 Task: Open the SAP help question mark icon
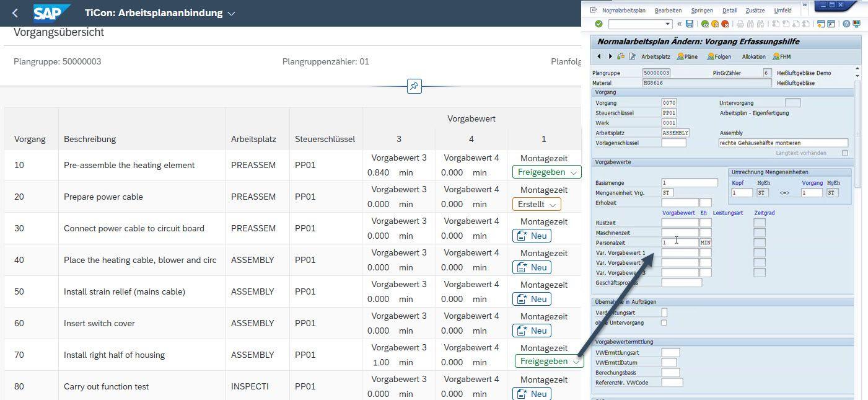coord(846,24)
